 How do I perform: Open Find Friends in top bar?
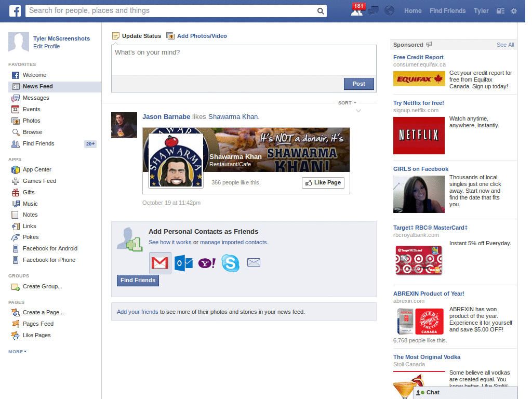(447, 11)
